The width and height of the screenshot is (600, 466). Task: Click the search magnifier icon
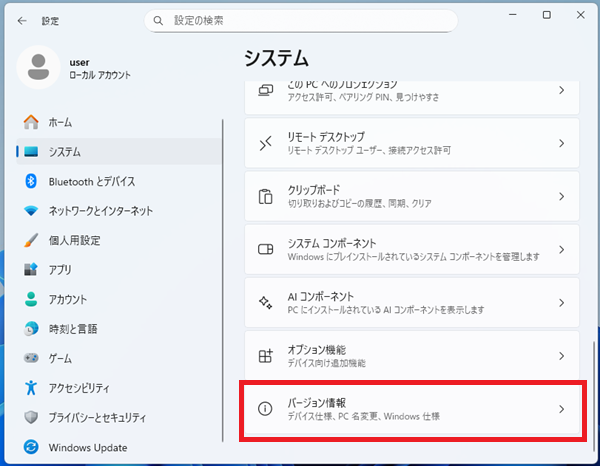click(158, 21)
